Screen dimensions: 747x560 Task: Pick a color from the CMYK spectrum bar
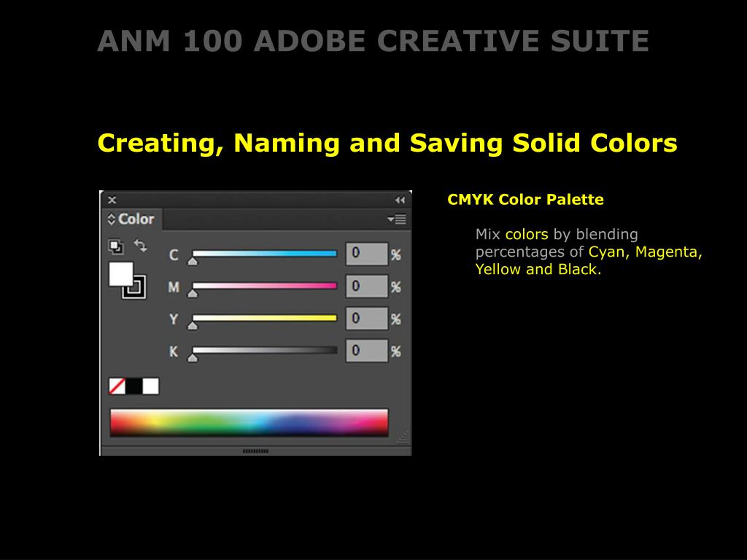(x=249, y=422)
